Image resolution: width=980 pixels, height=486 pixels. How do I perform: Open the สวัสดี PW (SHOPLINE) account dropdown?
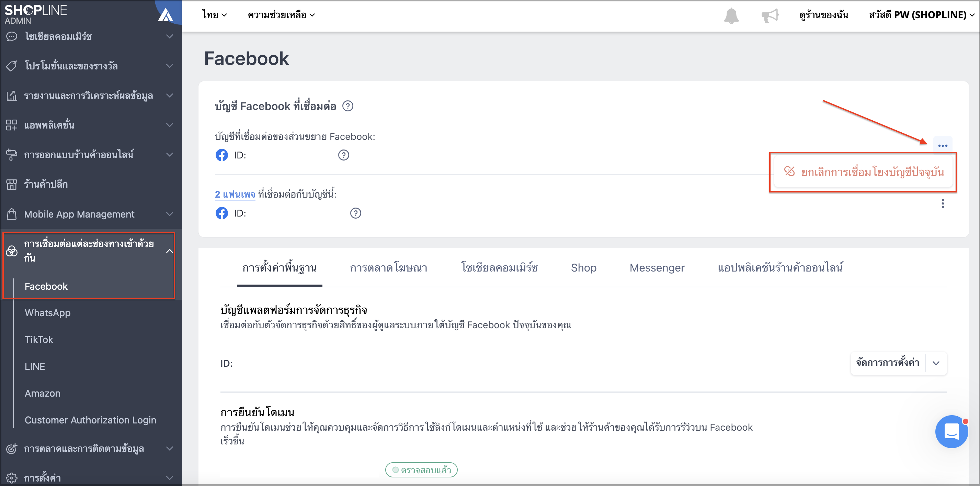pos(922,15)
